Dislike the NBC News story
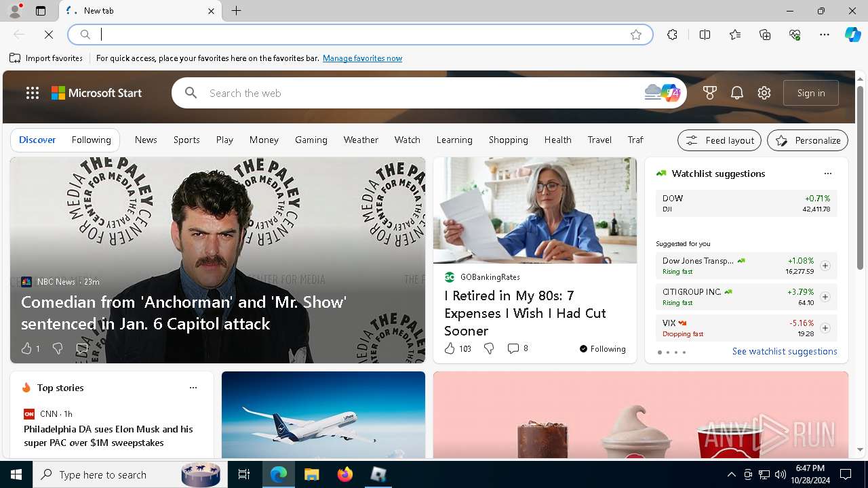Viewport: 868px width, 488px height. point(58,348)
